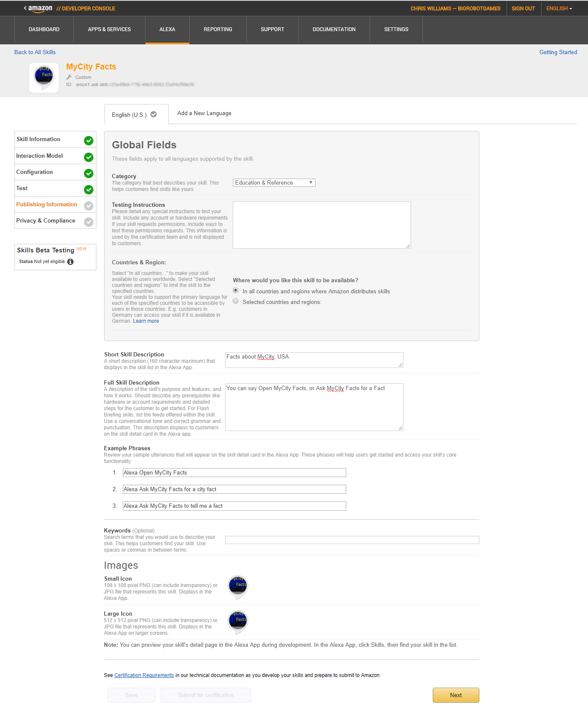Image resolution: width=588 pixels, height=709 pixels.
Task: Click the Back to All Skills link
Action: click(35, 52)
